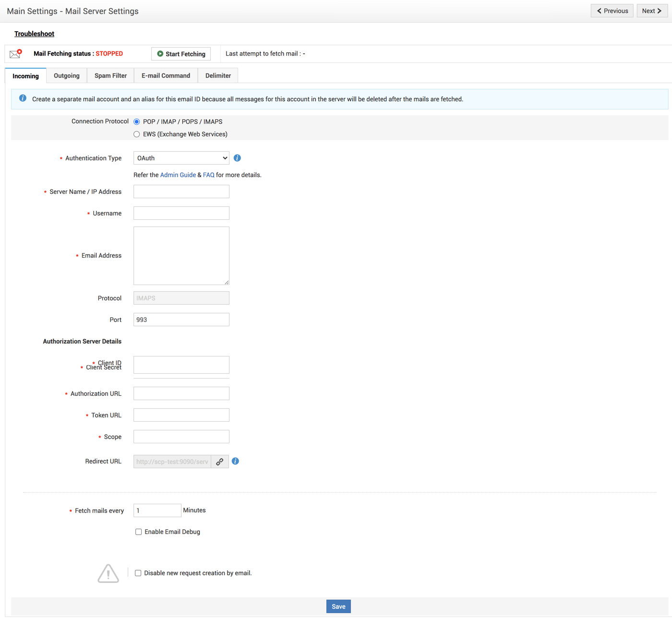Click the red STOPPED status text
This screenshot has height=618, width=672.
(109, 54)
